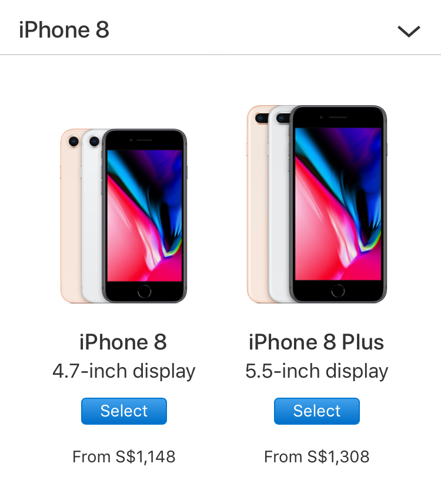This screenshot has width=441, height=504.
Task: Click the From S$1,148 price text
Action: [x=124, y=456]
